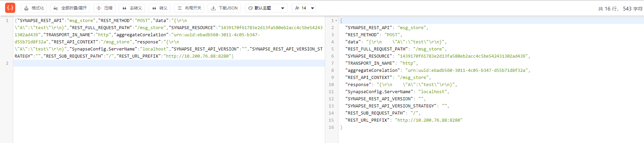The width and height of the screenshot is (644, 143).
Task: Click the 转义 escape button
Action: (x=160, y=8)
